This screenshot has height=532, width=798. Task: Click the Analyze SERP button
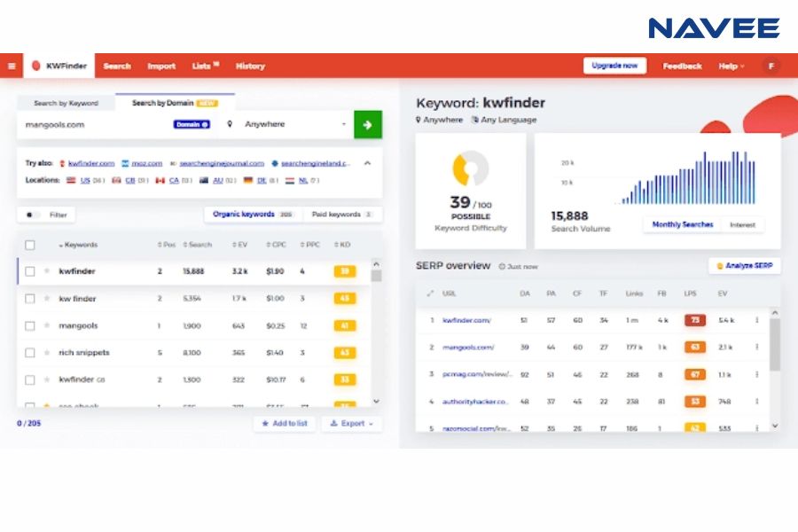(745, 266)
